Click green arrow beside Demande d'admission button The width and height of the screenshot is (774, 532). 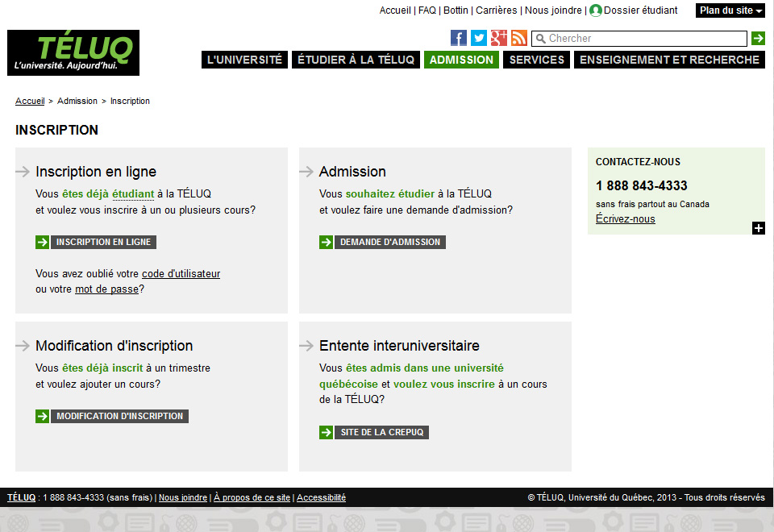click(x=326, y=242)
